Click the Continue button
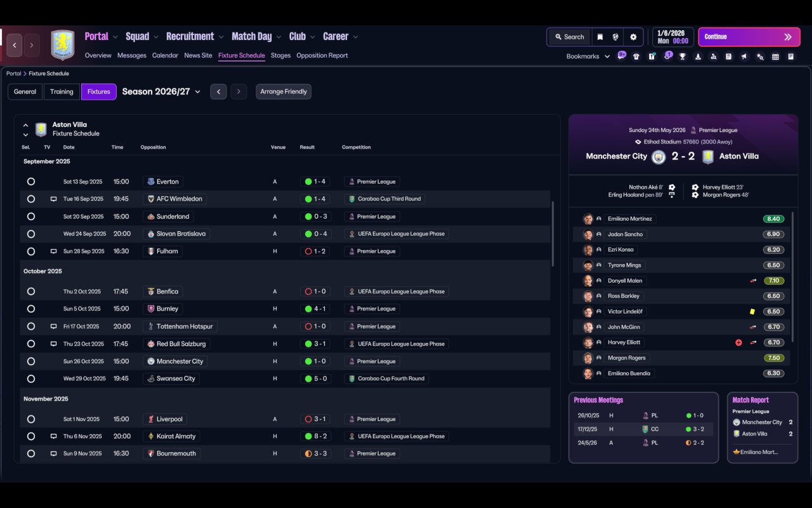This screenshot has height=508, width=812. coord(749,37)
